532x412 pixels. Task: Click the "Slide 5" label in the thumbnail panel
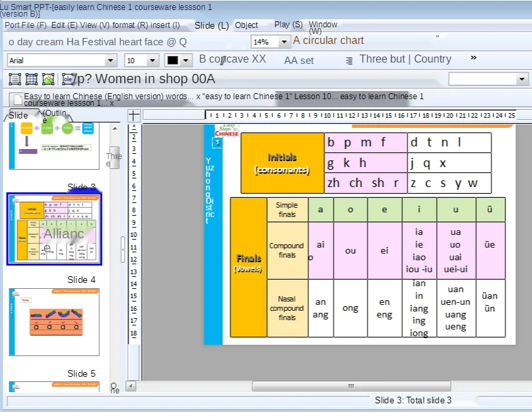81,373
